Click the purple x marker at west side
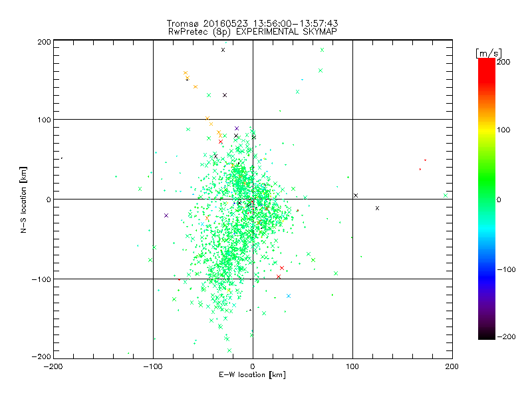 point(166,215)
